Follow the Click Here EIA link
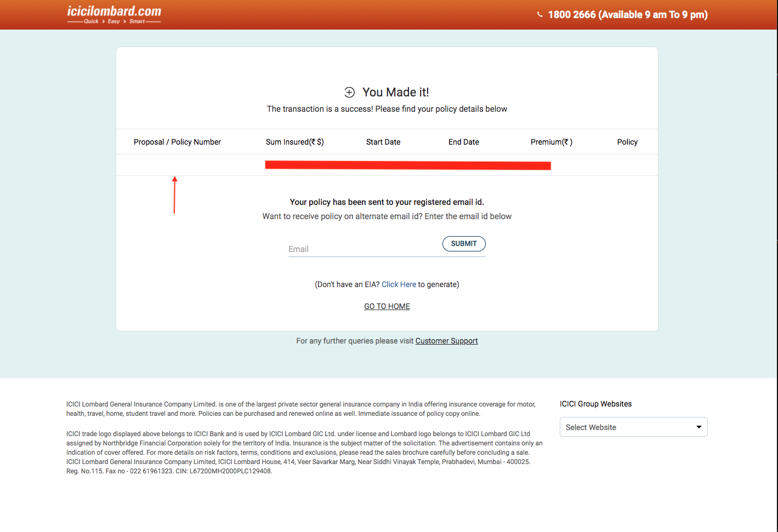Screen dimensions: 778x532 pyautogui.click(x=399, y=284)
